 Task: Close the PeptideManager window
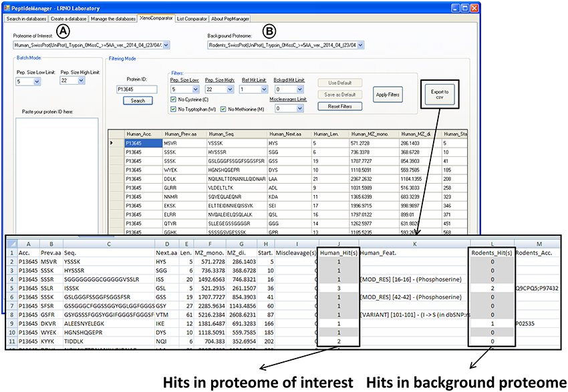[x=474, y=8]
